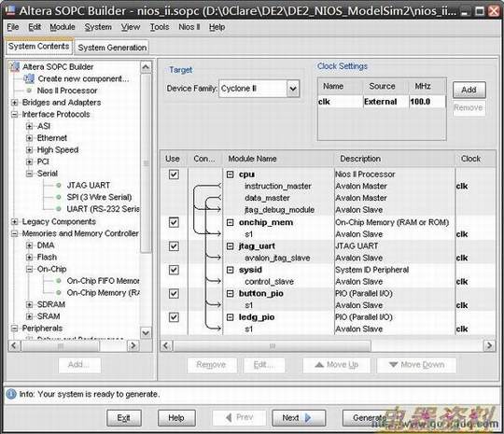Viewport: 504px width, 434px height.
Task: Expand the High Speed tree node
Action: 29,150
